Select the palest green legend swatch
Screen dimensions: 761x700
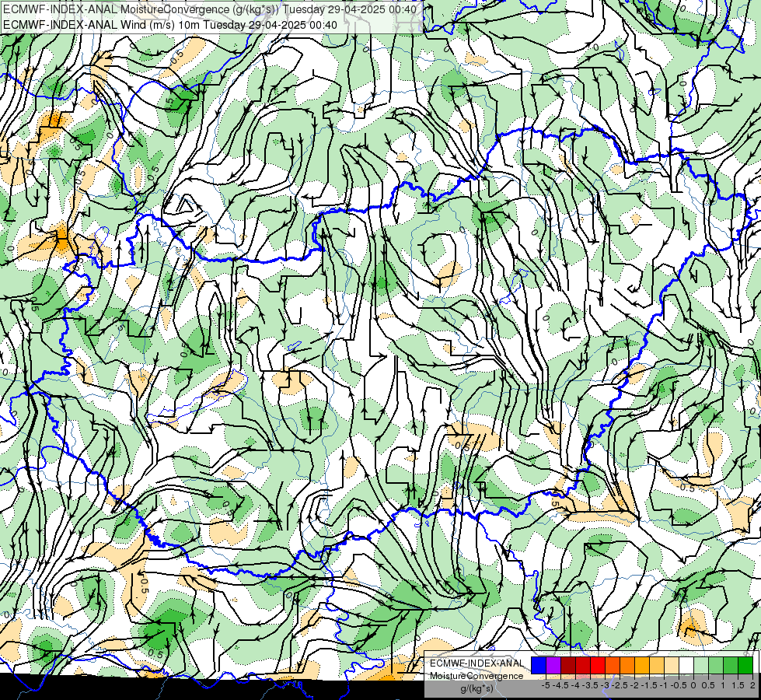(701, 665)
